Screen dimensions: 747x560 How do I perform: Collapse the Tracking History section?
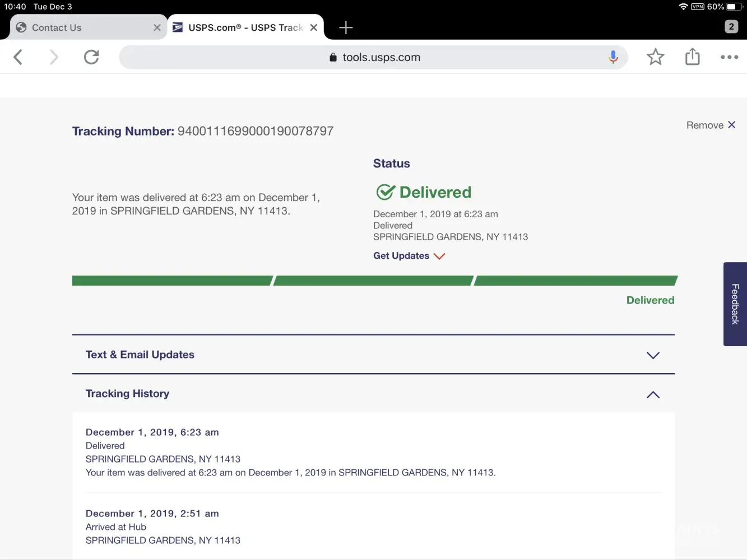pyautogui.click(x=653, y=394)
